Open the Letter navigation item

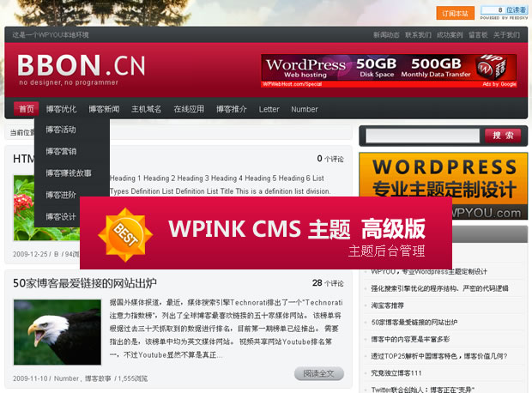coord(269,109)
